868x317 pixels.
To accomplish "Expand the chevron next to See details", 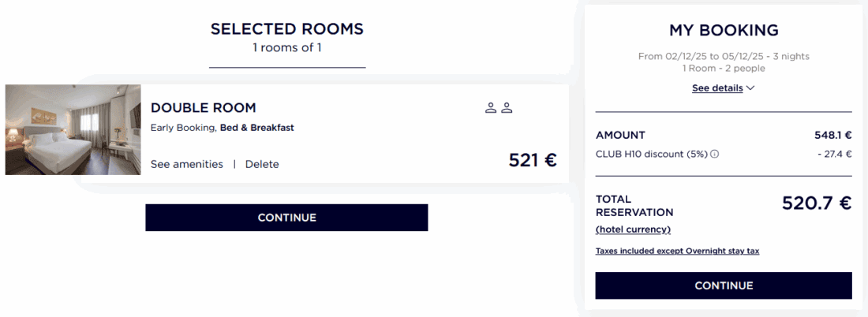I will click(750, 88).
